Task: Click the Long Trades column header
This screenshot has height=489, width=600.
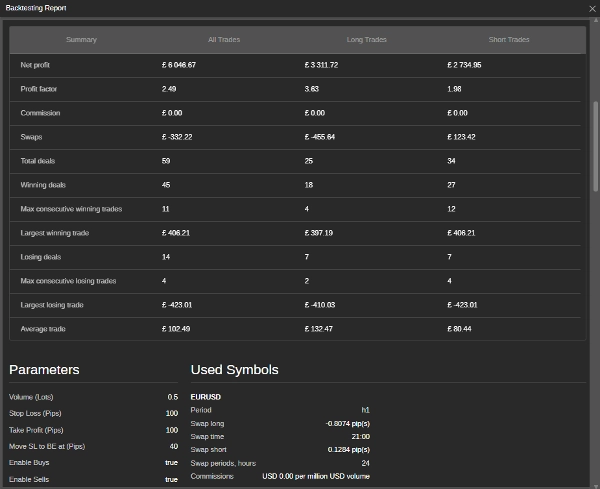Action: pos(366,40)
